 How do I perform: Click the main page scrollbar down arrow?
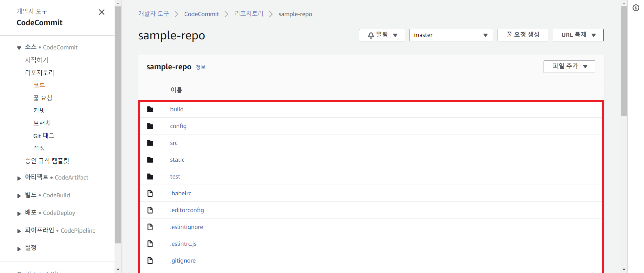[x=624, y=269]
